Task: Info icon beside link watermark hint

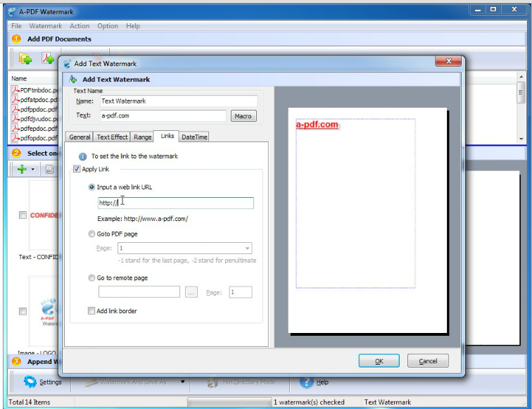Action: (x=82, y=156)
